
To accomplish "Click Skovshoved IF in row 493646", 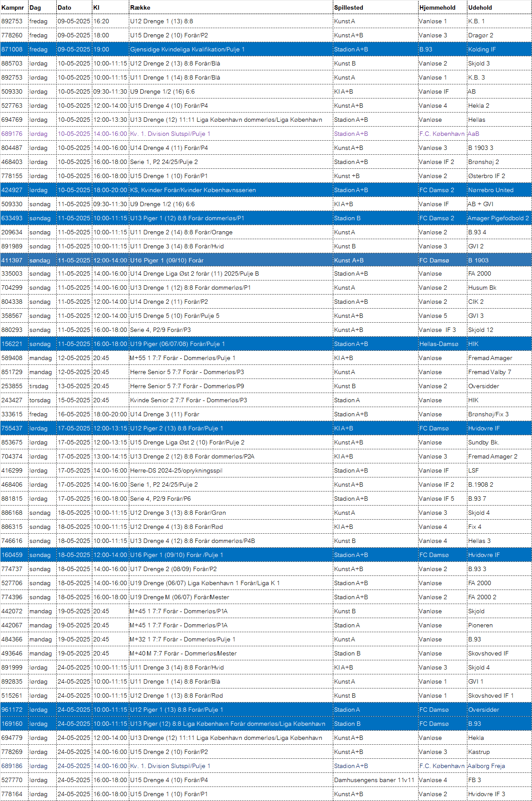I will click(488, 653).
